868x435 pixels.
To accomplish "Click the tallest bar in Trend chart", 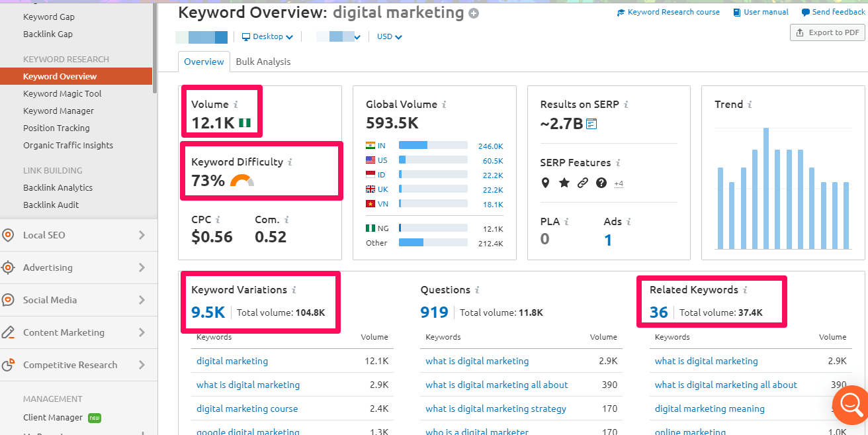I will coord(766,187).
